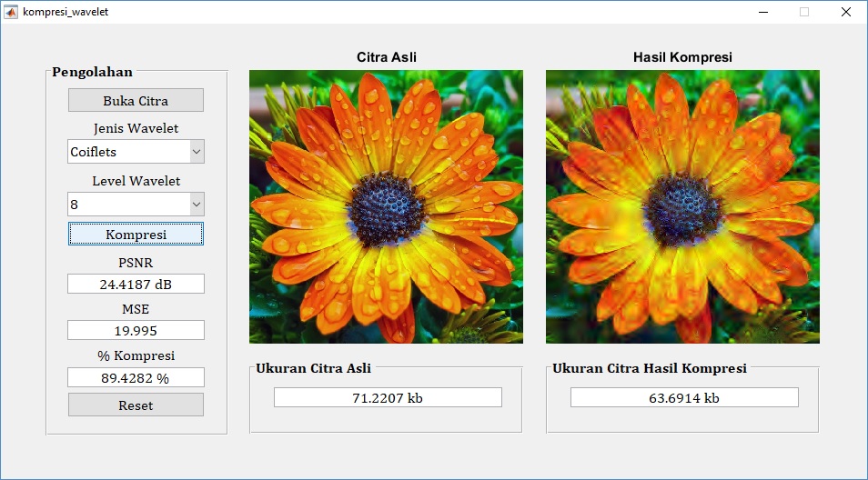Click the Citra Asli heading label
The width and height of the screenshot is (868, 480).
pyautogui.click(x=387, y=57)
